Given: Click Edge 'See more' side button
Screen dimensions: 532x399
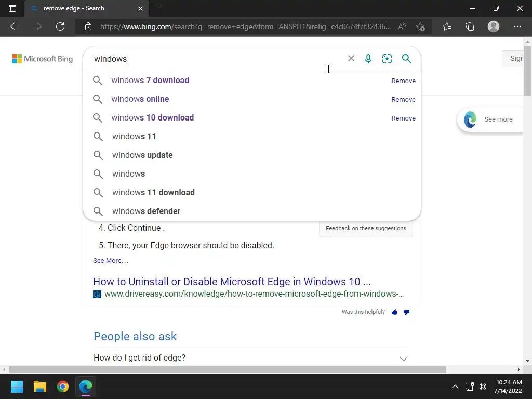Looking at the screenshot, I should pyautogui.click(x=490, y=119).
